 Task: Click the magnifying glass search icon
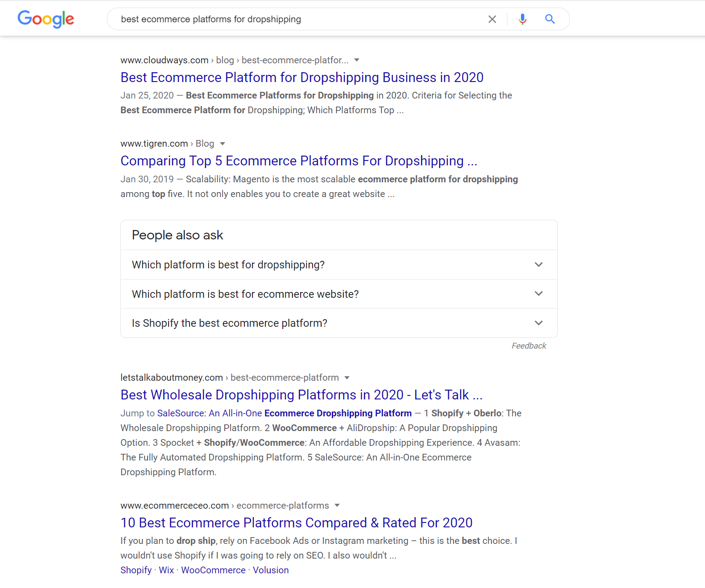550,19
